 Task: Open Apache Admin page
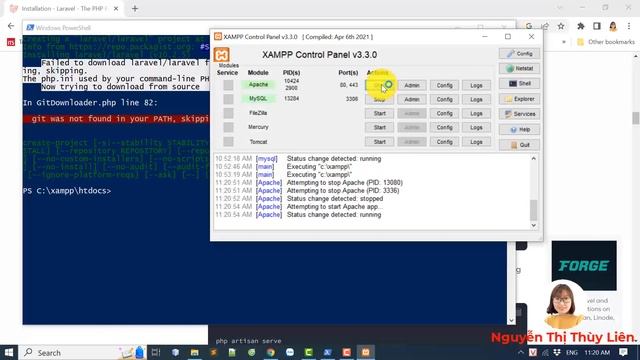pos(412,85)
